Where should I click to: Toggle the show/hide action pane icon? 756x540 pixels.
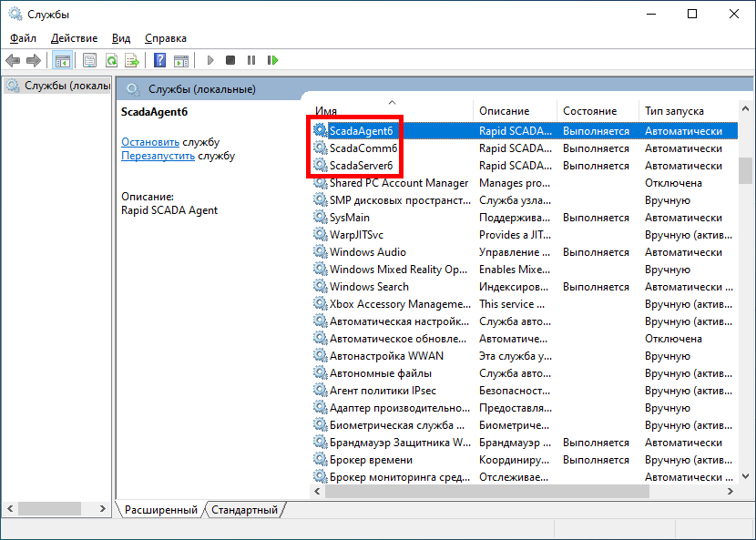[x=181, y=60]
